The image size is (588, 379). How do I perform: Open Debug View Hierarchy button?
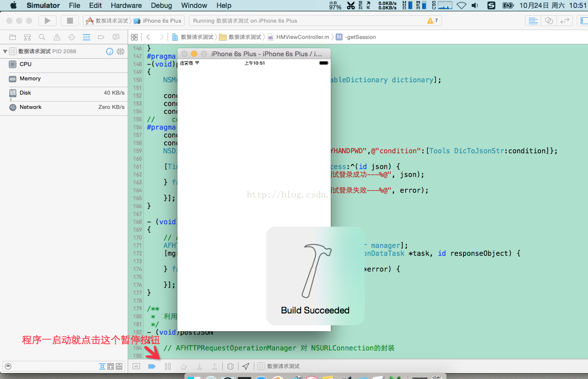[230, 366]
